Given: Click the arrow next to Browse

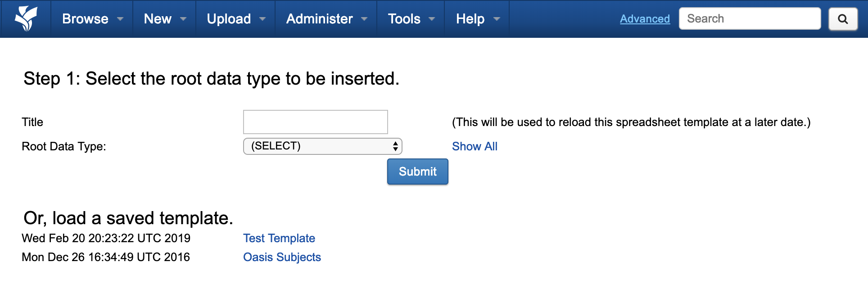Looking at the screenshot, I should tap(120, 19).
